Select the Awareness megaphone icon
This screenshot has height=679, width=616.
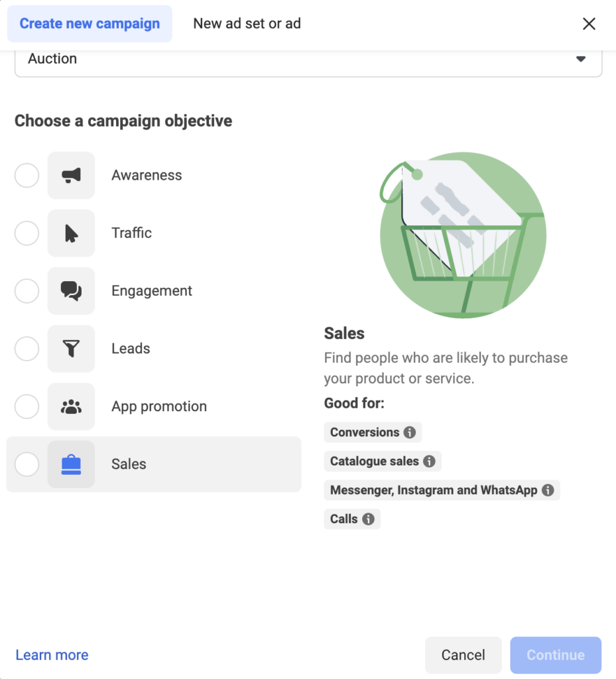pos(71,175)
